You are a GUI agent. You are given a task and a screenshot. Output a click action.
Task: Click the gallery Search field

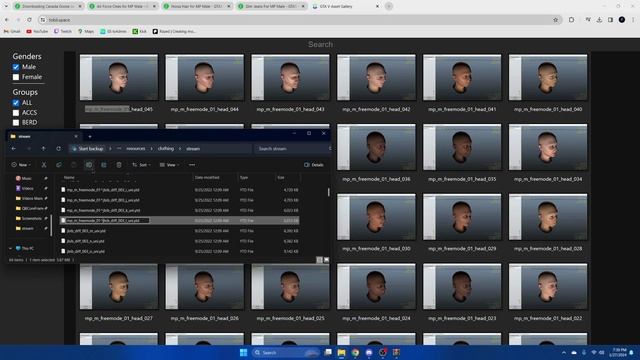click(320, 44)
